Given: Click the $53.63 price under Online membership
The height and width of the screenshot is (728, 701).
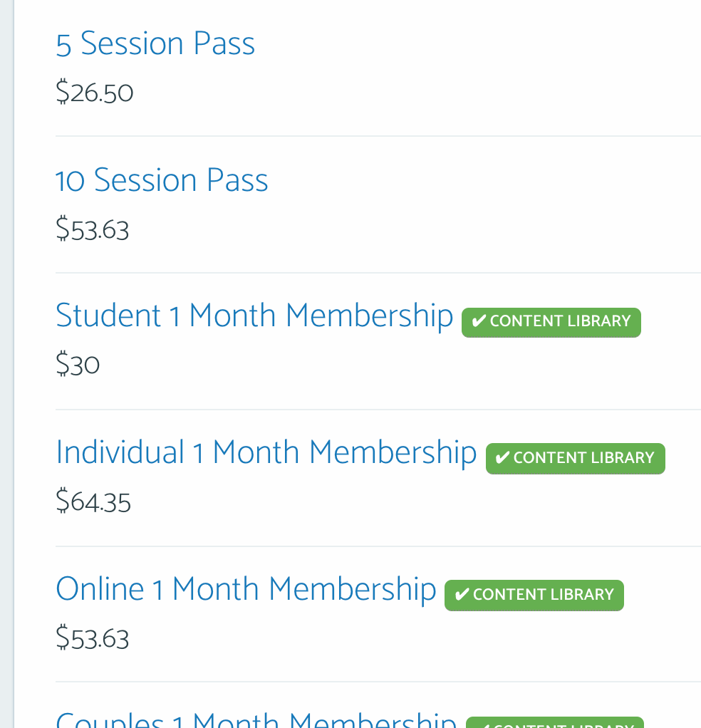Looking at the screenshot, I should (92, 638).
